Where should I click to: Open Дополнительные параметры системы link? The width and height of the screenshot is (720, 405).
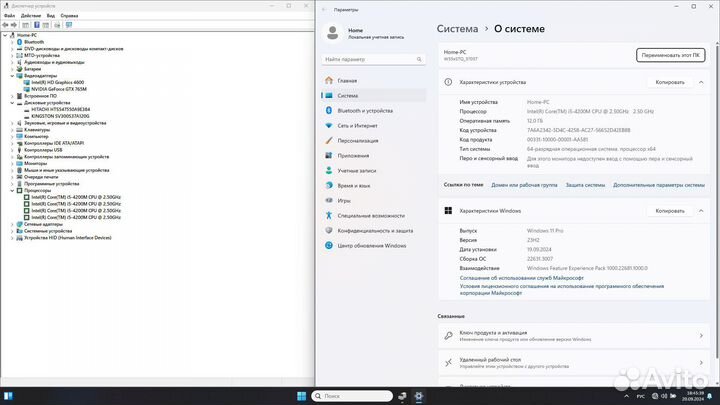658,185
